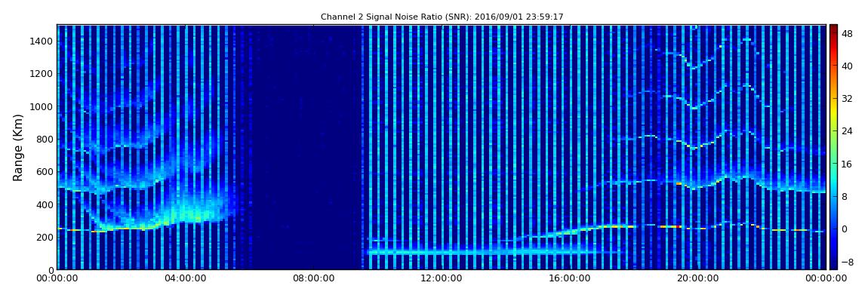
Task: Click the 800 tick label on the range axis
Action: 43,139
